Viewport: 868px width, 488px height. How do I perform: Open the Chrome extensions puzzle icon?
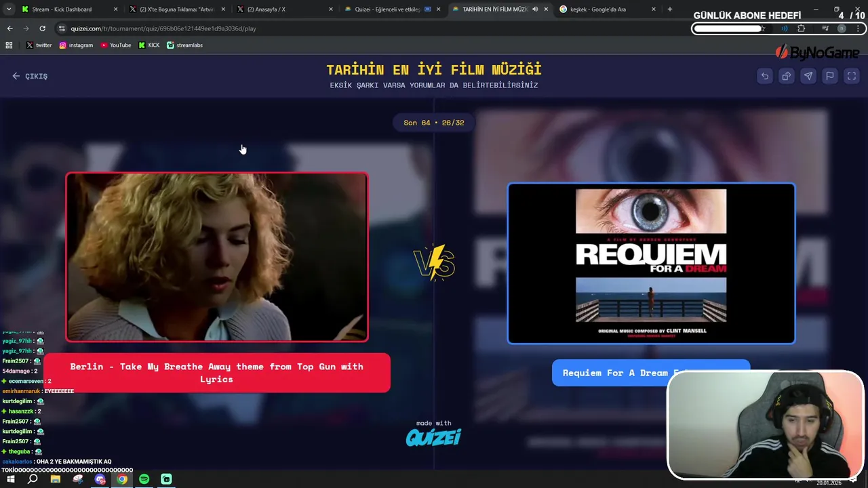pyautogui.click(x=802, y=28)
